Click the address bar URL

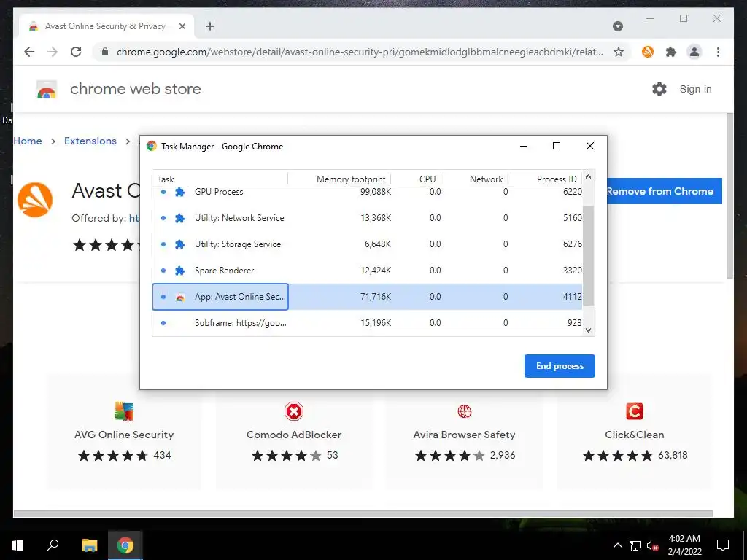pos(360,52)
